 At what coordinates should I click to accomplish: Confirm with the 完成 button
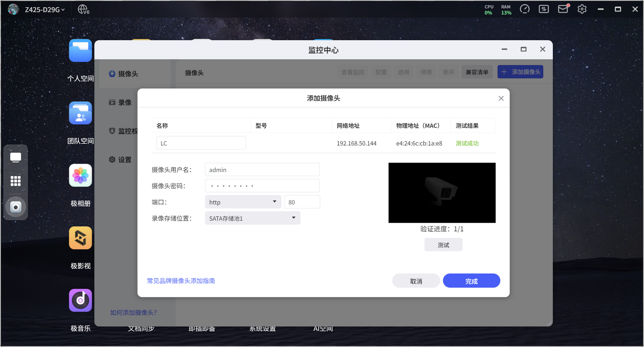(x=471, y=281)
